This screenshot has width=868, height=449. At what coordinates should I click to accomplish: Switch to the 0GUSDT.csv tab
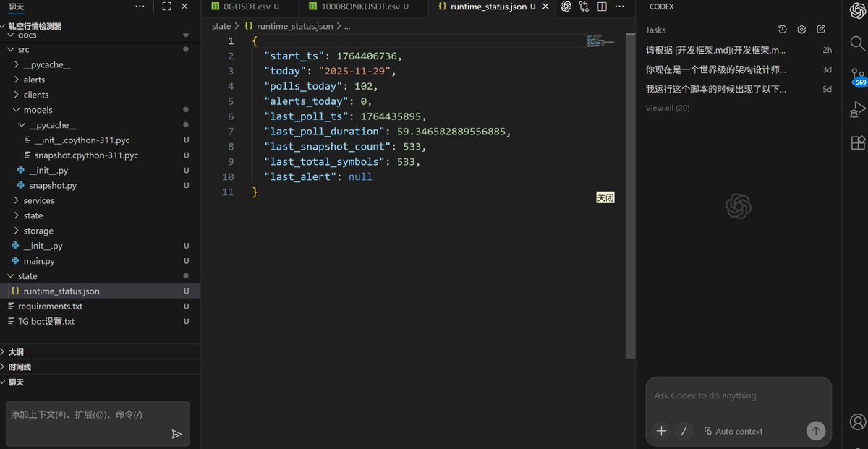(250, 7)
